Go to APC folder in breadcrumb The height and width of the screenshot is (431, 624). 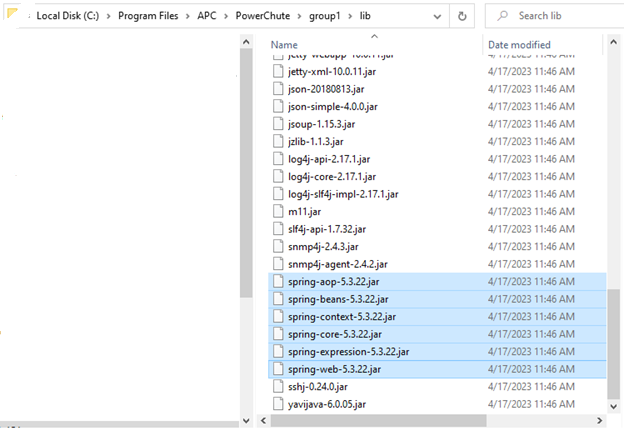[x=207, y=16]
